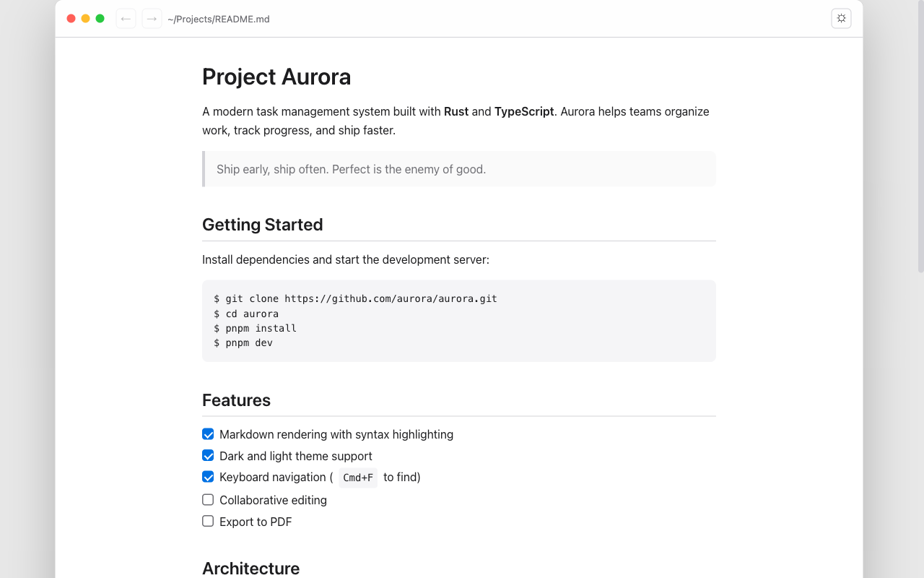Toggle the theme with the sun icon
The image size is (924, 578).
(x=841, y=18)
